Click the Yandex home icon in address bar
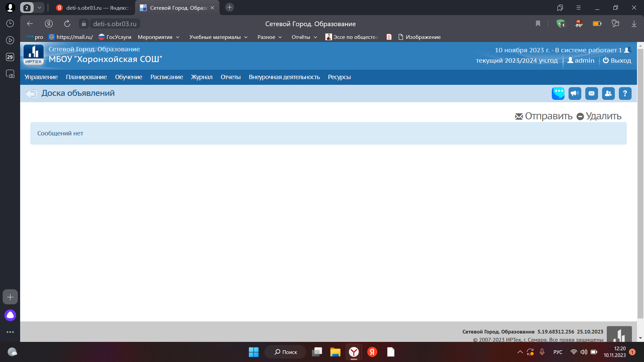 pos(49,23)
